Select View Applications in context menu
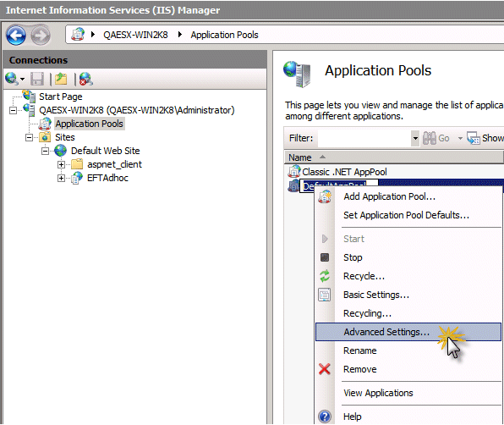Viewport: 504px width, 425px height. (408, 393)
